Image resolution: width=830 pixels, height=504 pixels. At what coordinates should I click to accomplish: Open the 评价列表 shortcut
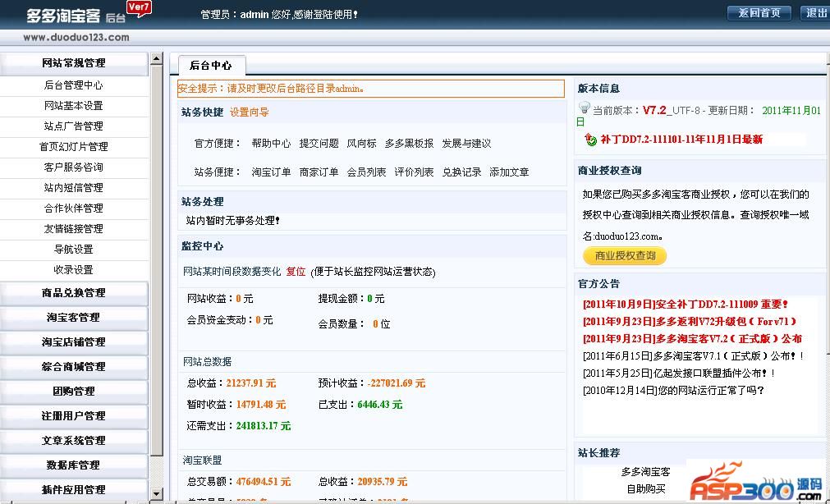(414, 172)
